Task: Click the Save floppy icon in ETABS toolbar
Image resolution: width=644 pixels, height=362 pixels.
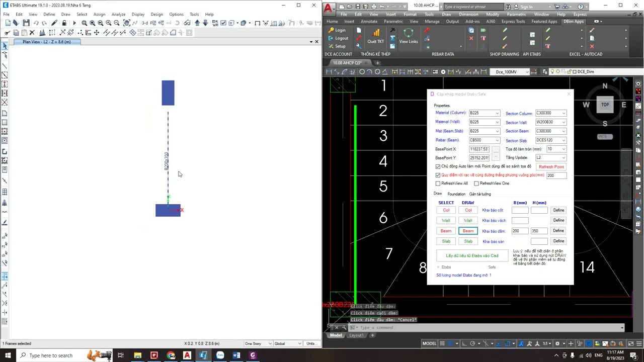Action: click(x=26, y=23)
